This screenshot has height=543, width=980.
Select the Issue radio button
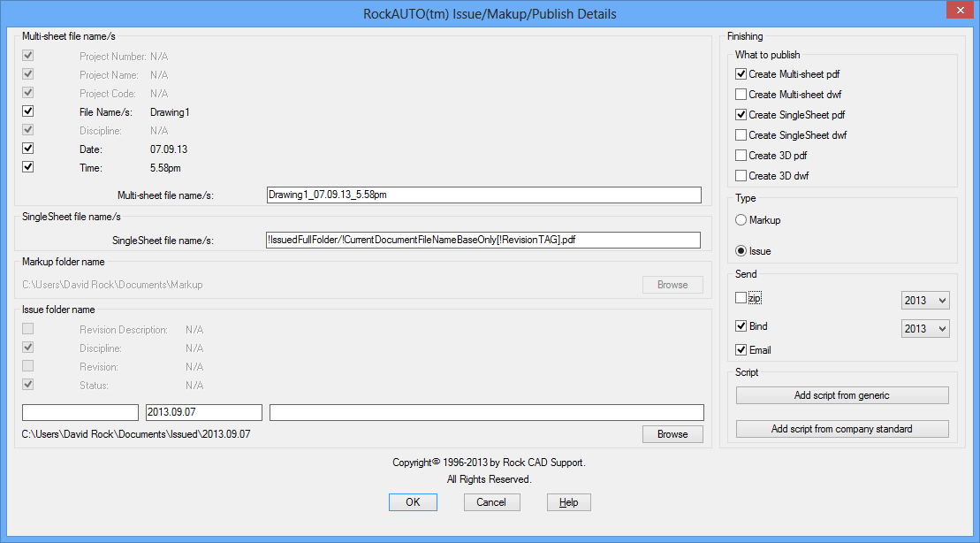pyautogui.click(x=741, y=251)
